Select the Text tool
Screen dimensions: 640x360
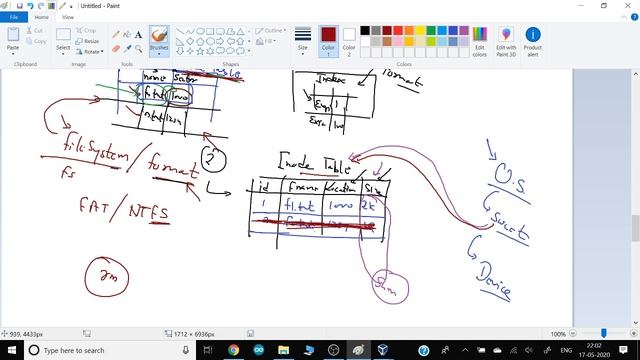[138, 35]
